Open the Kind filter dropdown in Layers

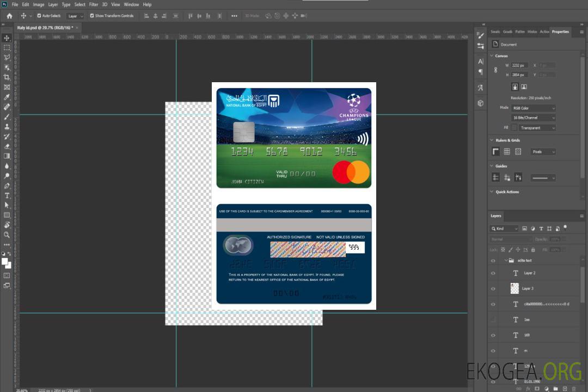pyautogui.click(x=504, y=229)
